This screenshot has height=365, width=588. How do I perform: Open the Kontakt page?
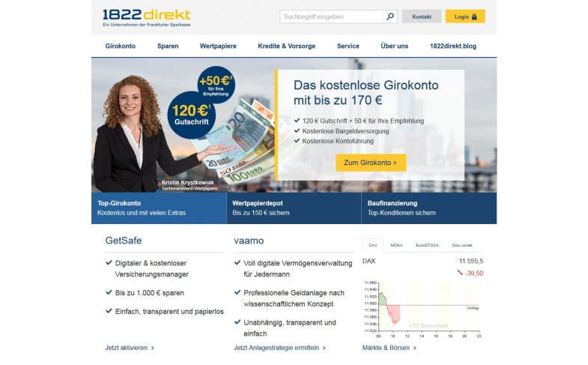(x=422, y=16)
